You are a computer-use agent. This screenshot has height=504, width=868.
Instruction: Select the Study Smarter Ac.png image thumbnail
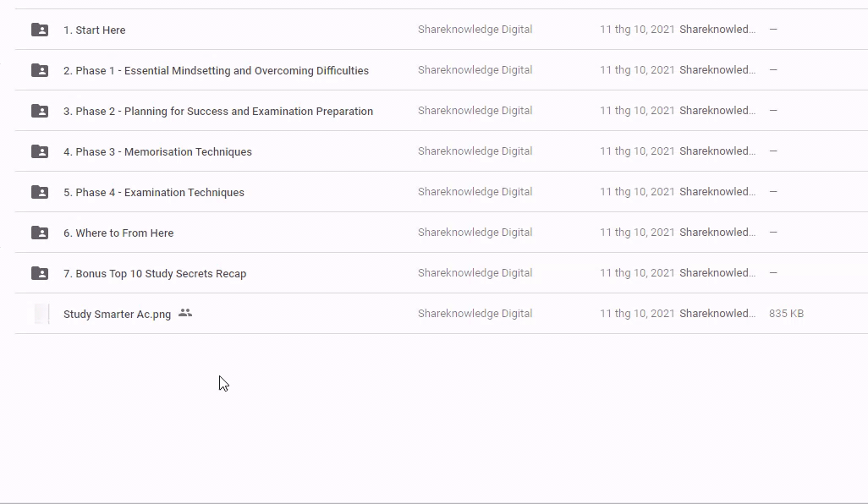(41, 314)
